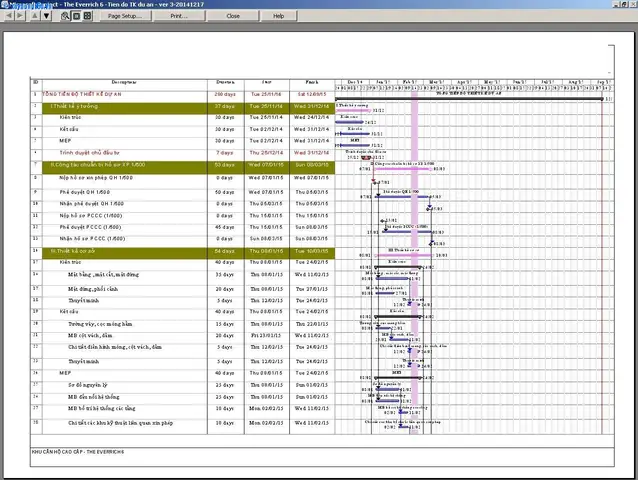Open the Page Setup dialog
The height and width of the screenshot is (480, 638).
pyautogui.click(x=125, y=16)
